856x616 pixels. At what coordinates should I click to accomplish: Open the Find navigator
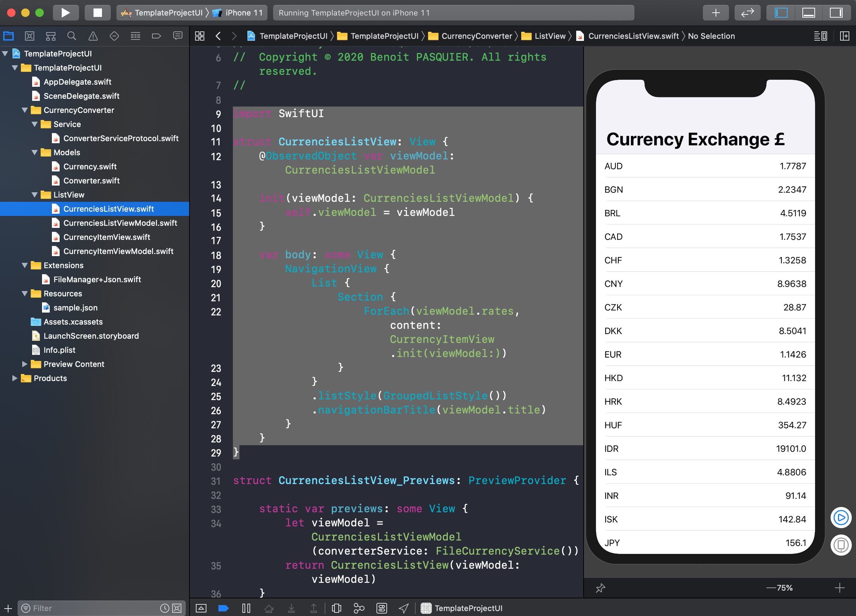pyautogui.click(x=72, y=36)
